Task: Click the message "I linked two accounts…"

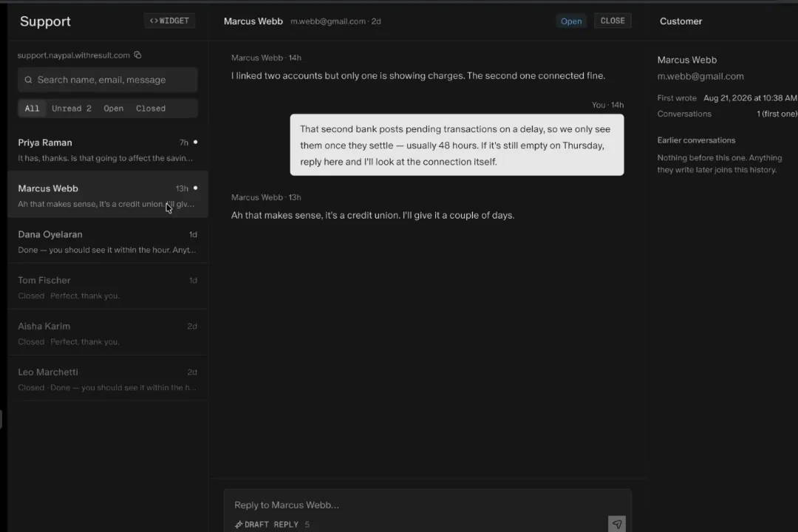Action: pyautogui.click(x=418, y=76)
